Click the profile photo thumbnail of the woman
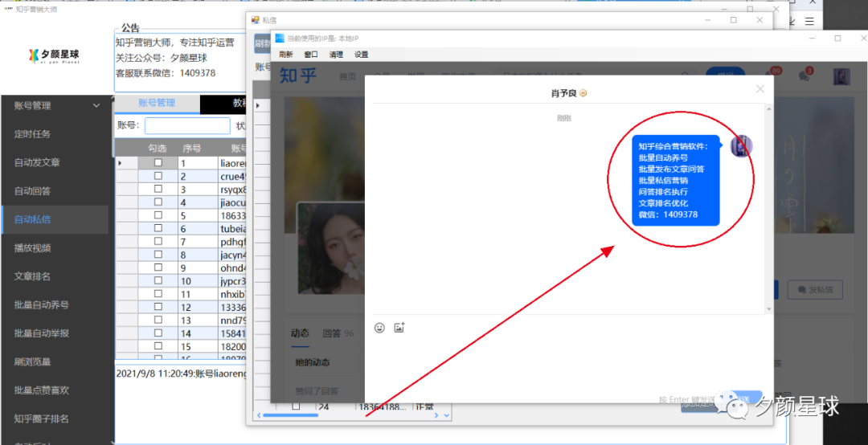 331,248
